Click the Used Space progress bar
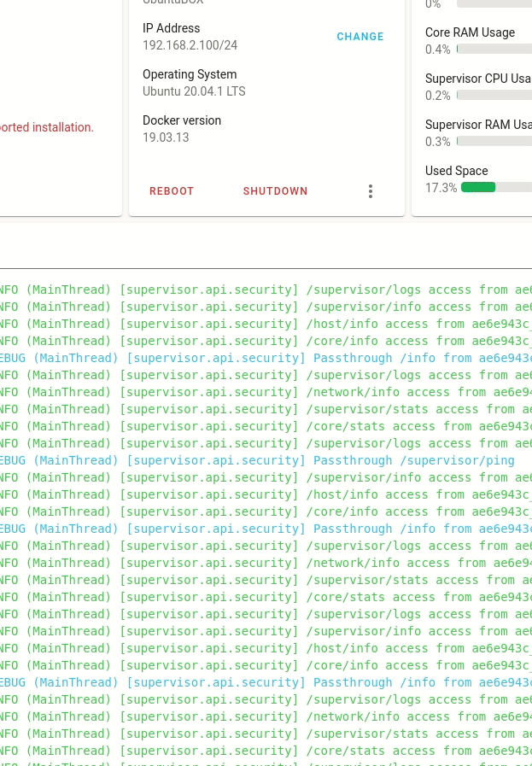The width and height of the screenshot is (532, 766). point(496,187)
